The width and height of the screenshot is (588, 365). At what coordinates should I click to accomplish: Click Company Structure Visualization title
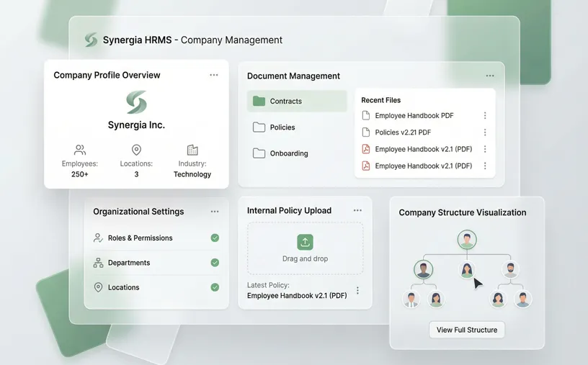coord(463,212)
